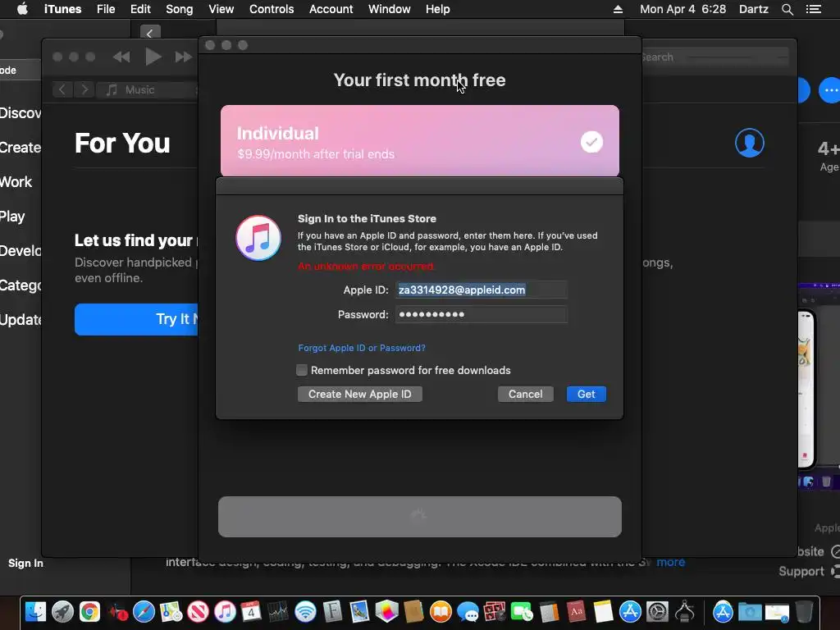Open System Preferences gear in Dock

657,612
